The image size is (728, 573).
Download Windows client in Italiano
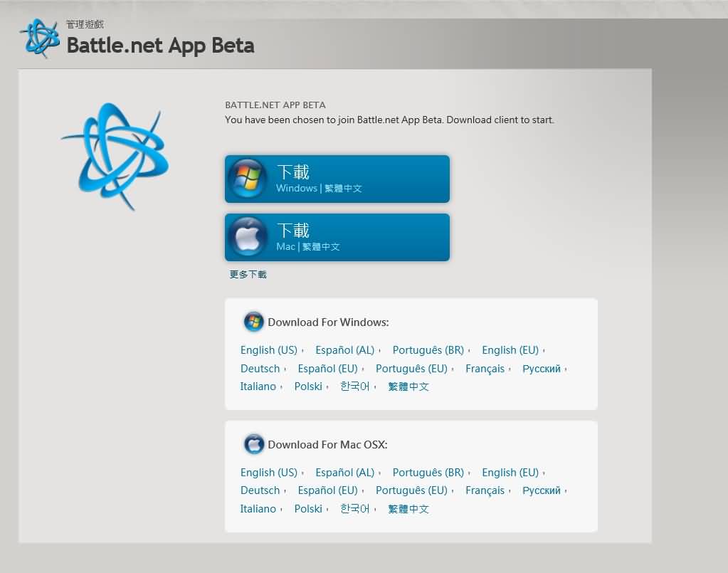click(x=258, y=387)
